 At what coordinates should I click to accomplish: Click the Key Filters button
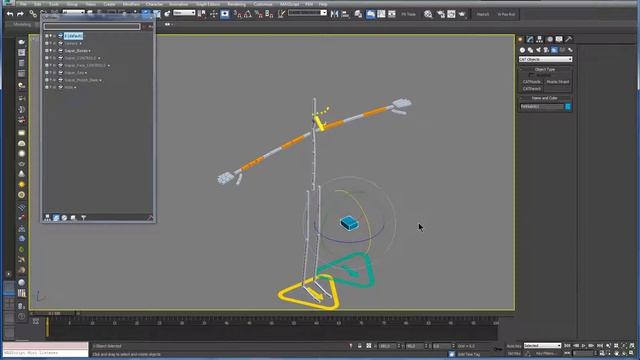(x=545, y=353)
